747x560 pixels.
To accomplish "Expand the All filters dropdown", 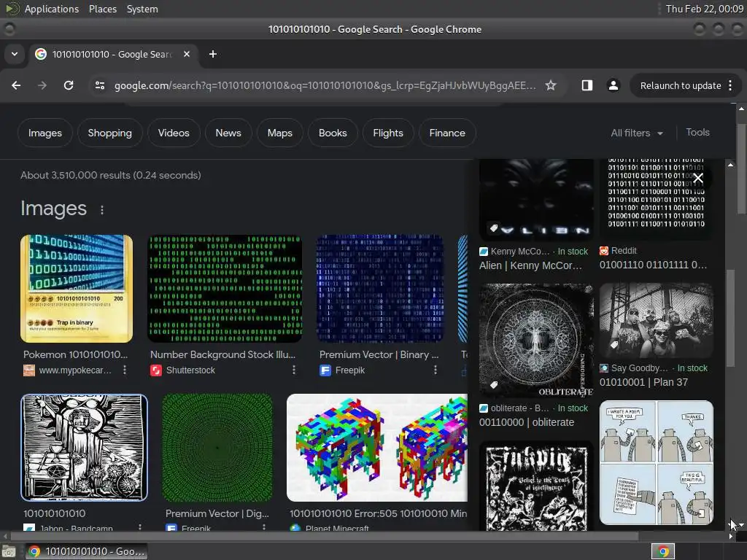I will (x=636, y=133).
